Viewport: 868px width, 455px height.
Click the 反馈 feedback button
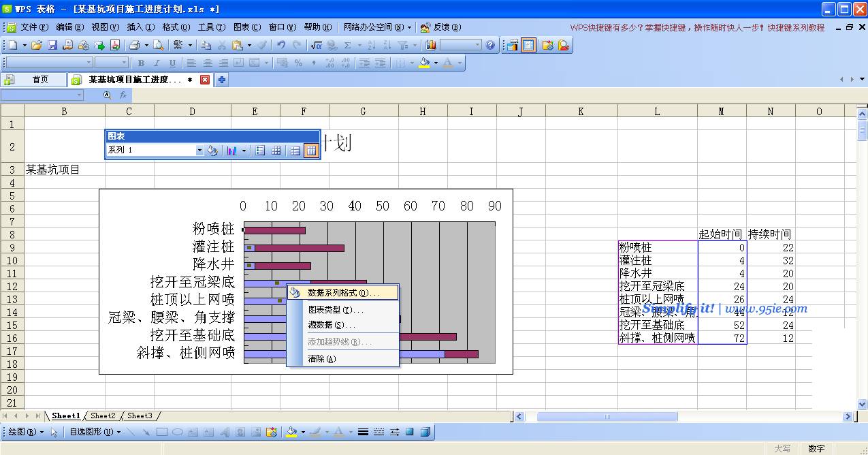coord(441,27)
